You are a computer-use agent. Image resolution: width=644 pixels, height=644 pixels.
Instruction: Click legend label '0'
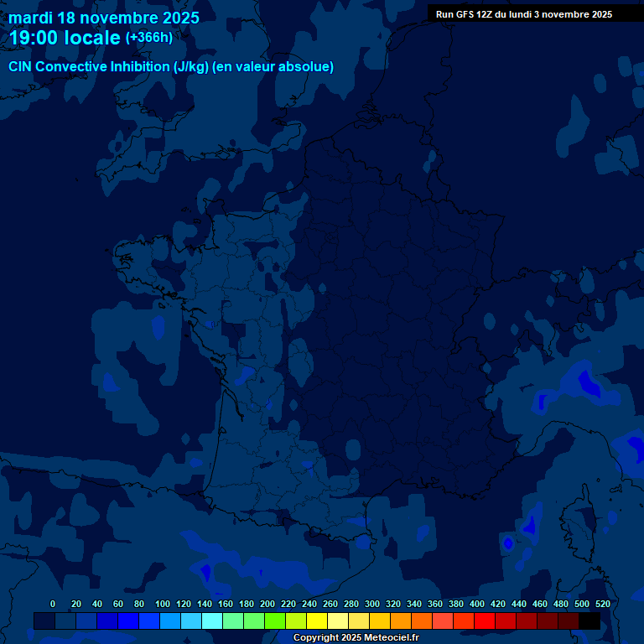(53, 604)
